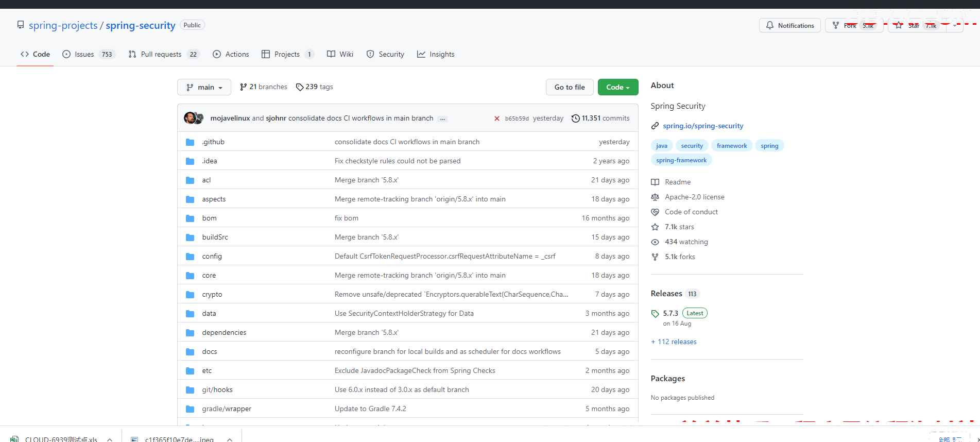The image size is (980, 442).
Task: Click the aspects folder icon
Action: pos(190,199)
